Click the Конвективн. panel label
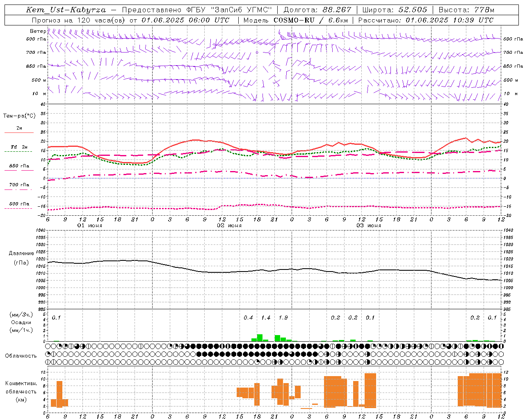 tap(21, 383)
